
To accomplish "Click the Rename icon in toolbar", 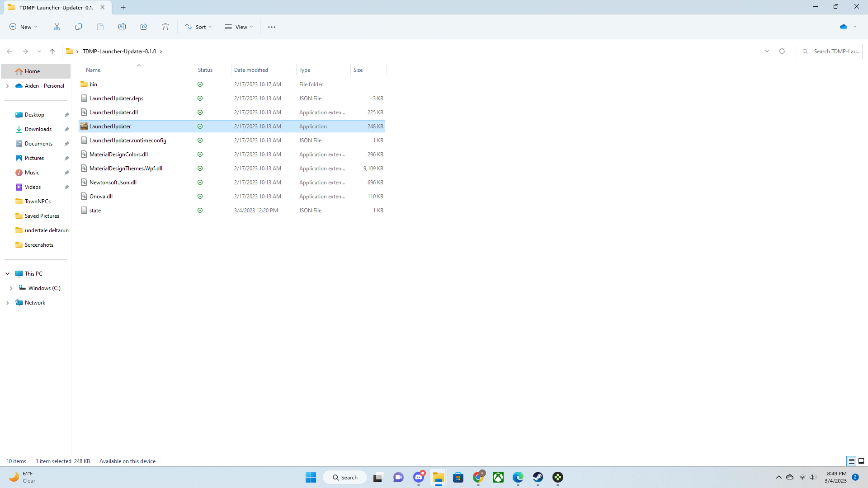I will click(x=122, y=27).
